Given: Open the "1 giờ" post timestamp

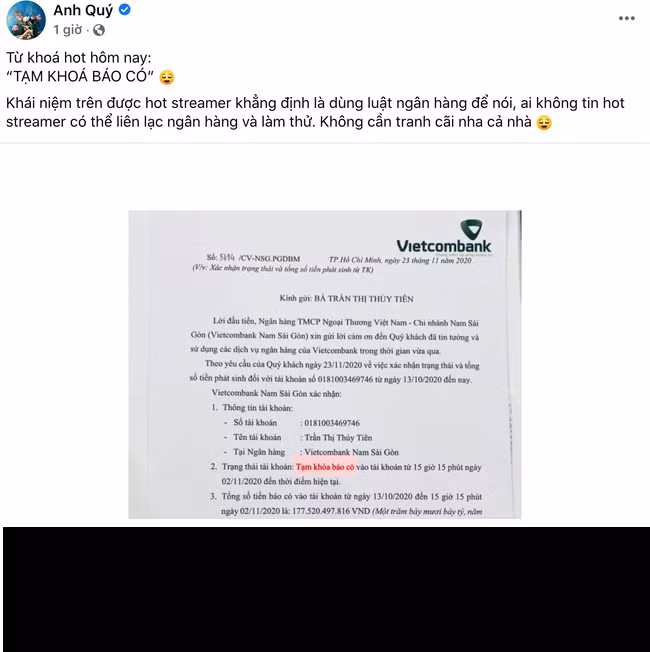Looking at the screenshot, I should 67,30.
